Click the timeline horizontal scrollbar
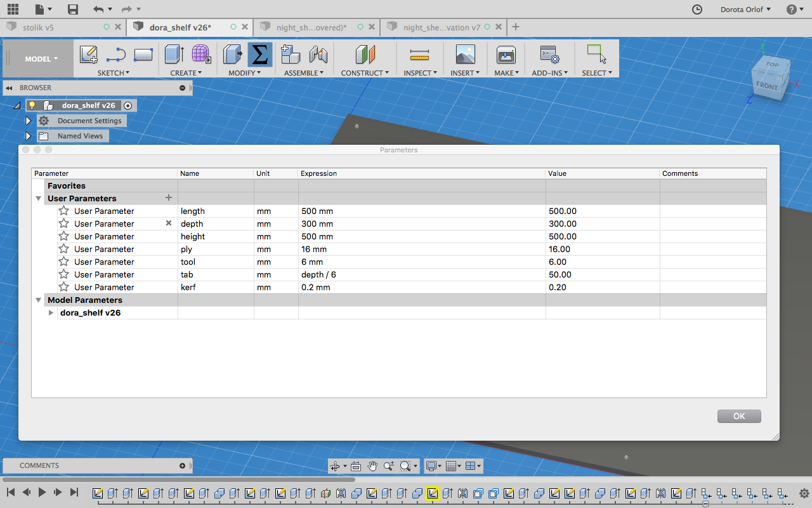812x508 pixels. pyautogui.click(x=179, y=479)
